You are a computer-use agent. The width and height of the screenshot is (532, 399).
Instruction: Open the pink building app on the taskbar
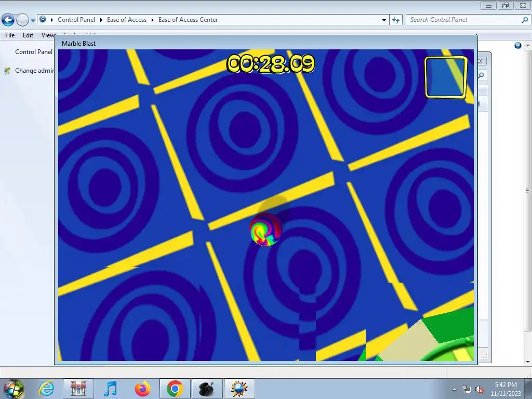click(78, 389)
